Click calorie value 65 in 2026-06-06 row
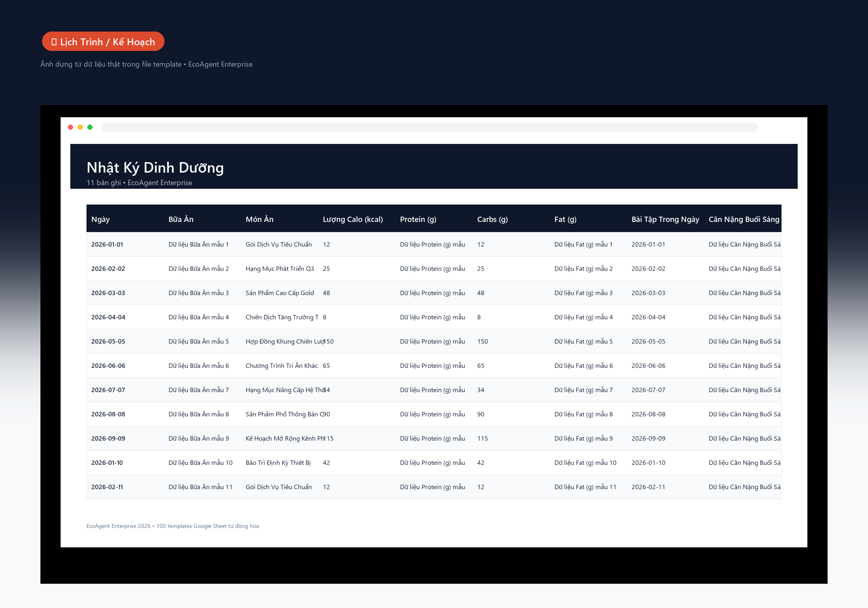868x608 pixels. click(x=327, y=366)
